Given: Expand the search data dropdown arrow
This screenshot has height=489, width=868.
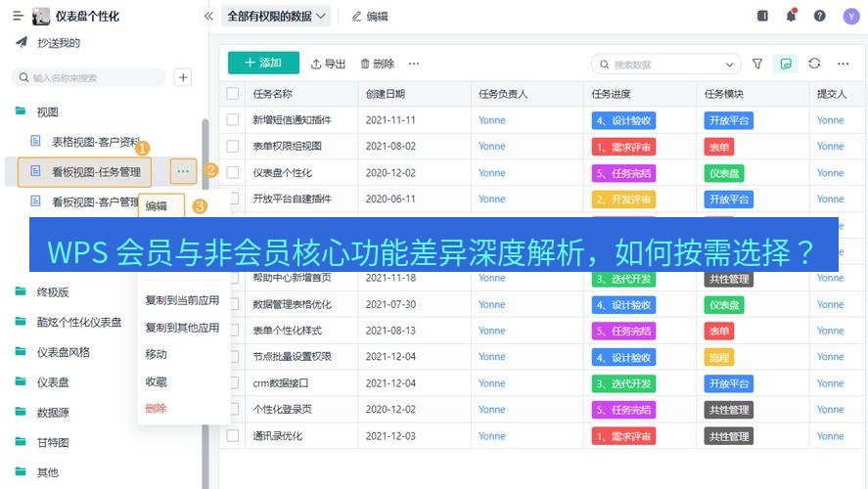Looking at the screenshot, I should point(729,65).
